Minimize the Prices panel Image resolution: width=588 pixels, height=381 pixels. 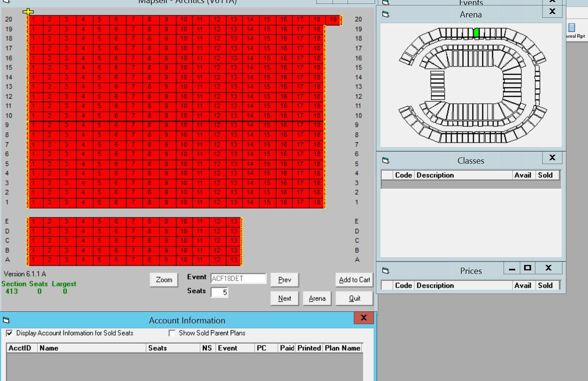tap(512, 268)
